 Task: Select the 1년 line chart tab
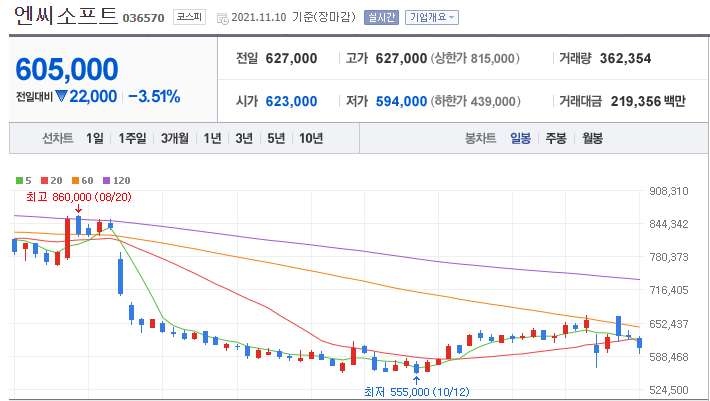coord(212,138)
